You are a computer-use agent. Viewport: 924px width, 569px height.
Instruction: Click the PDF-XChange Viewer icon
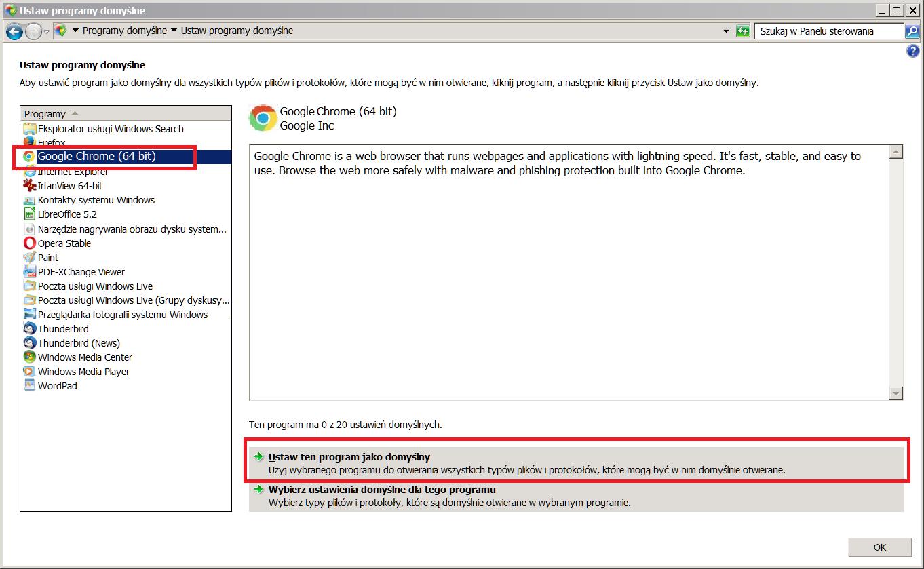tap(29, 272)
